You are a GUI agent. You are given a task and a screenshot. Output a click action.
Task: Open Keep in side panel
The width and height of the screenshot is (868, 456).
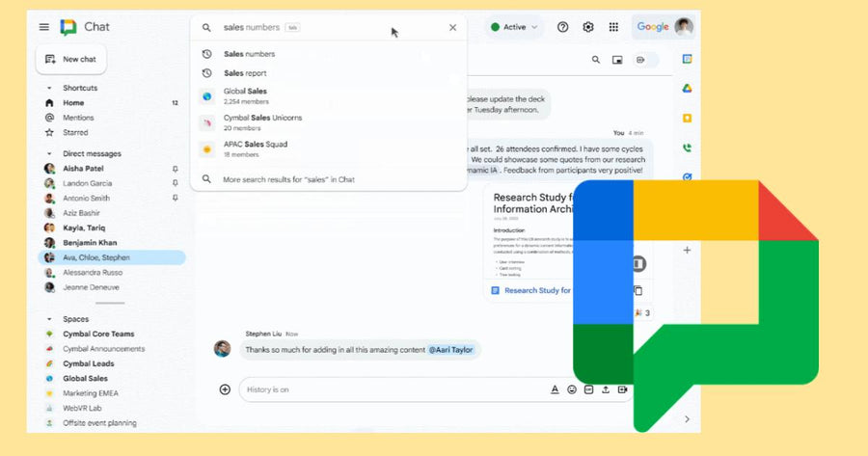[687, 118]
